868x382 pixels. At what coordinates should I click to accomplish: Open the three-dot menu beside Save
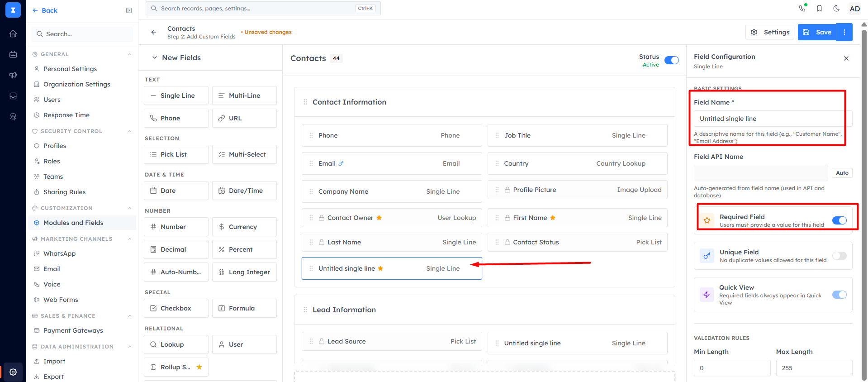click(844, 32)
